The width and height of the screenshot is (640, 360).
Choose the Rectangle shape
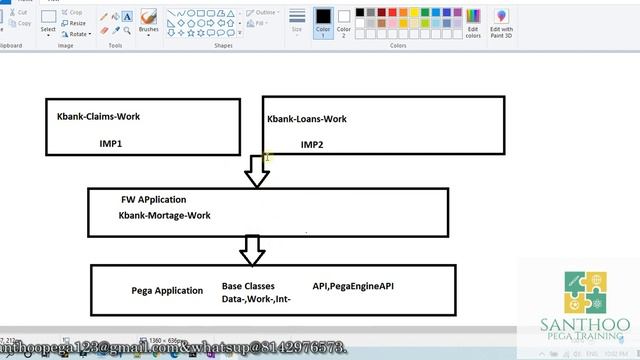point(201,14)
